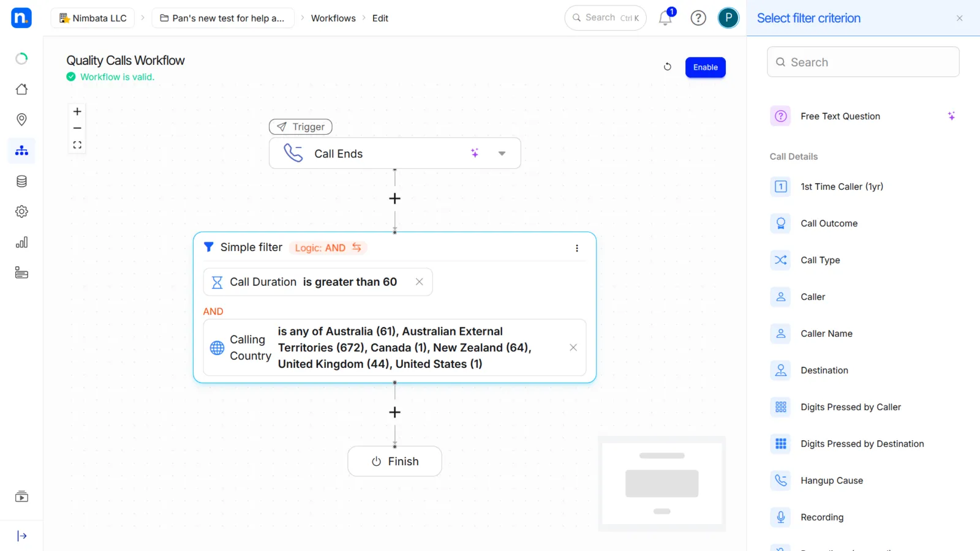Open the user profile avatar P
The image size is (980, 551).
point(728,18)
